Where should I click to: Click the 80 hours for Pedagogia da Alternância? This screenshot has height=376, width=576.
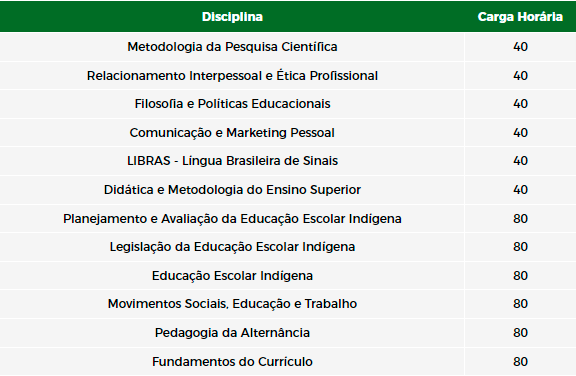coord(520,333)
